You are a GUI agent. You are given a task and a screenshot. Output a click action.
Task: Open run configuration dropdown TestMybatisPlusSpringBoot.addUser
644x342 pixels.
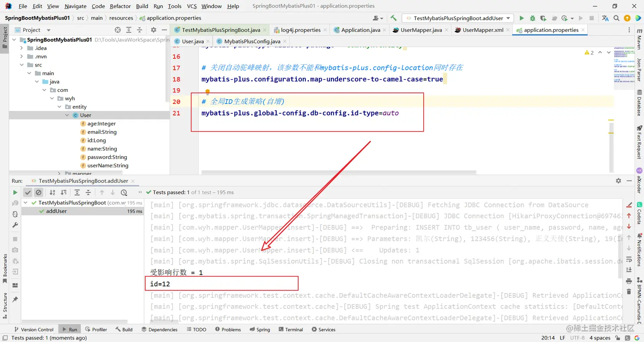point(458,18)
